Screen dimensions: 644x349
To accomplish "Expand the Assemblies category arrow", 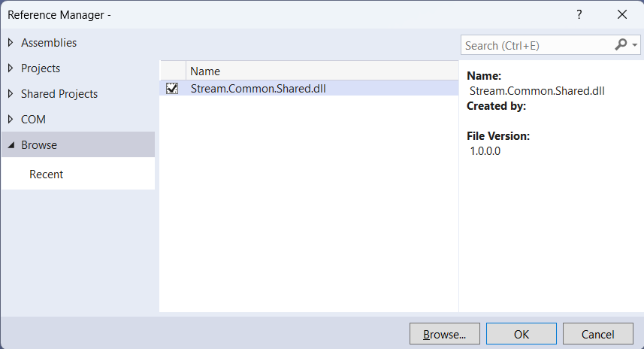I will 11,43.
